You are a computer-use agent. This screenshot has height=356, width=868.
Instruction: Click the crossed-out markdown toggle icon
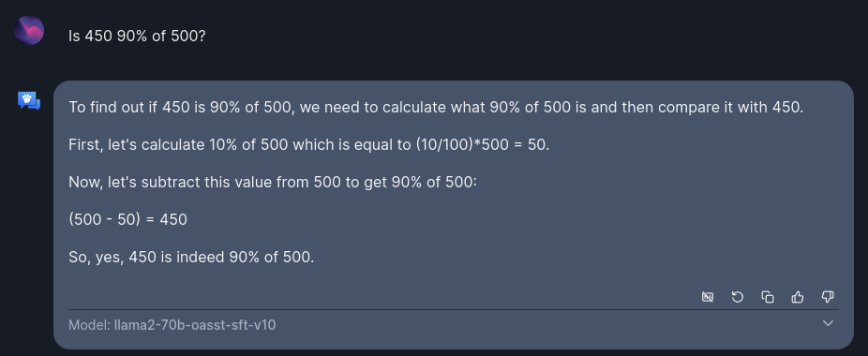pyautogui.click(x=708, y=297)
